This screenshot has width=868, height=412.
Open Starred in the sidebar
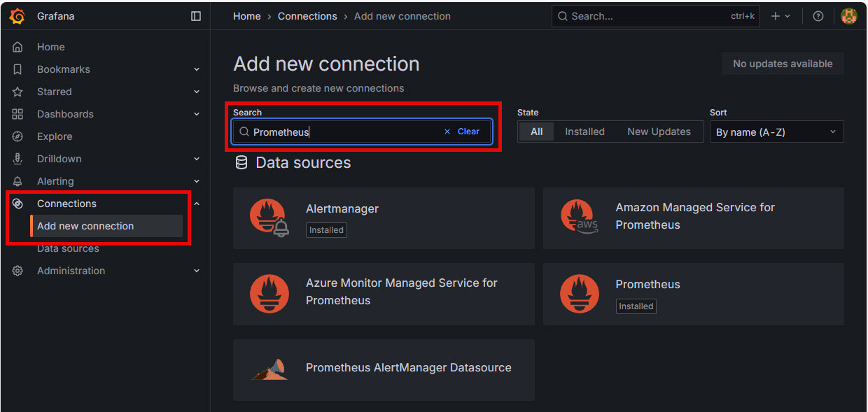pos(55,92)
